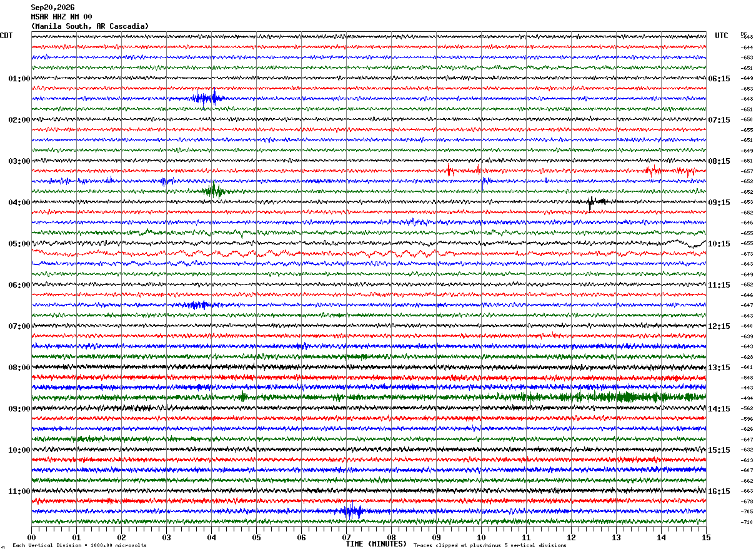Click the blue seismic burst in the 01:00 hour

208,98
